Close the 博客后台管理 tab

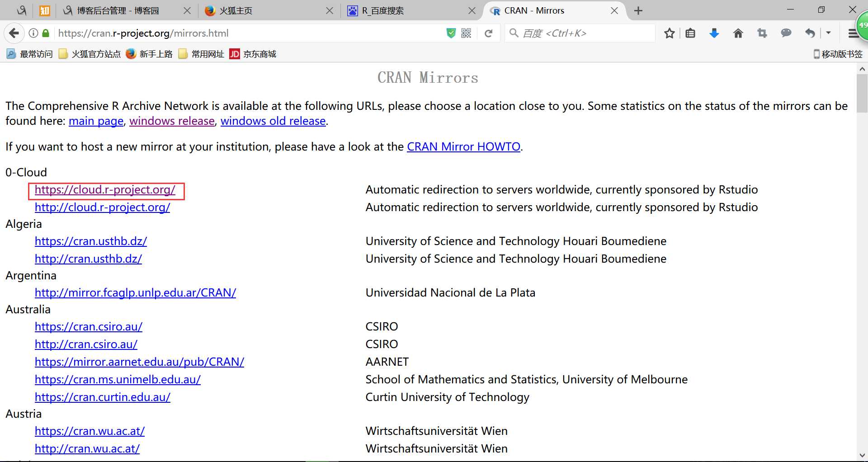187,11
